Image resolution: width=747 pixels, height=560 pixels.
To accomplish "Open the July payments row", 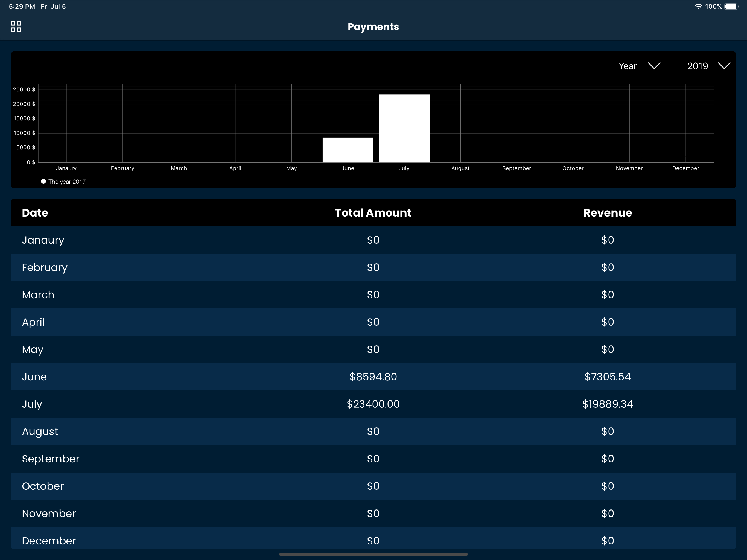I will [x=32, y=404].
